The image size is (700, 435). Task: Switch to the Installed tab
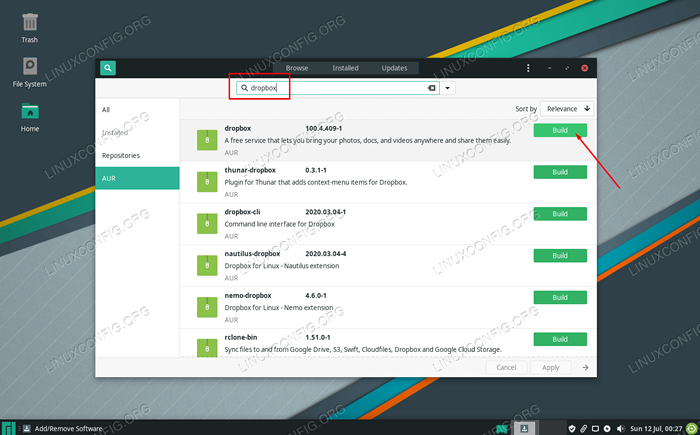tap(345, 68)
